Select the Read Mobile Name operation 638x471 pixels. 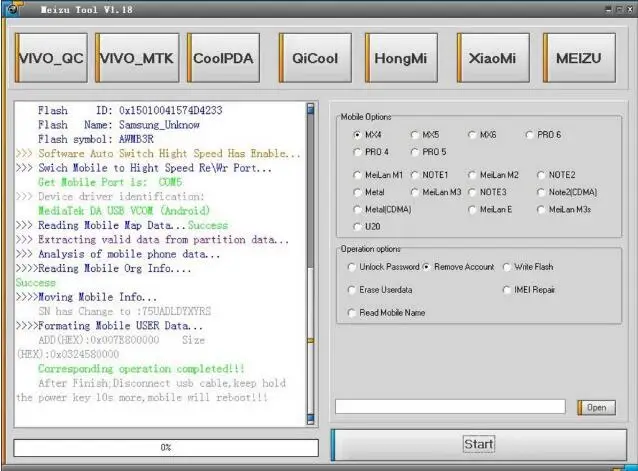pyautogui.click(x=352, y=313)
